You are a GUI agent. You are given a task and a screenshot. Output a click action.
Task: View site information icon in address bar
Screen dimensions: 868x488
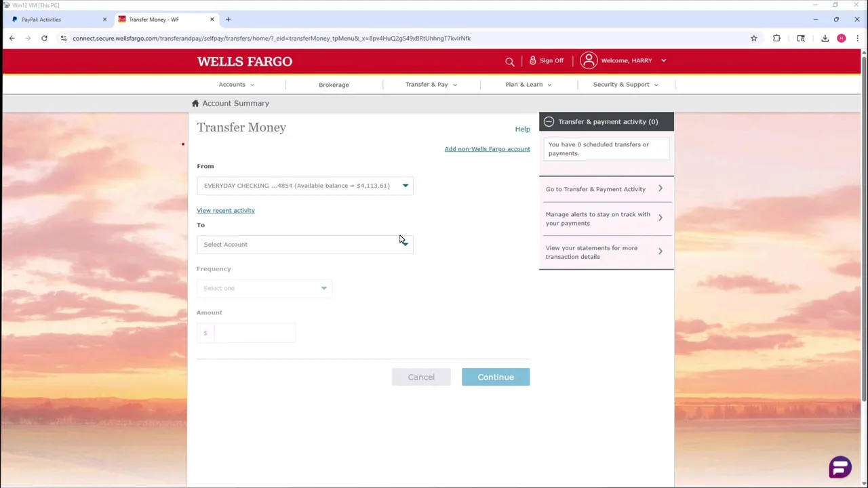(x=64, y=38)
